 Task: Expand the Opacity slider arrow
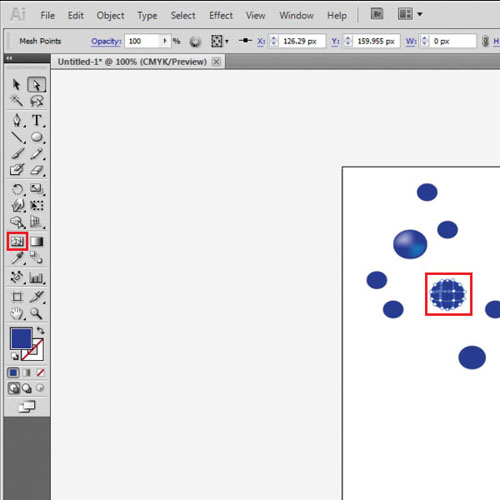pyautogui.click(x=165, y=41)
